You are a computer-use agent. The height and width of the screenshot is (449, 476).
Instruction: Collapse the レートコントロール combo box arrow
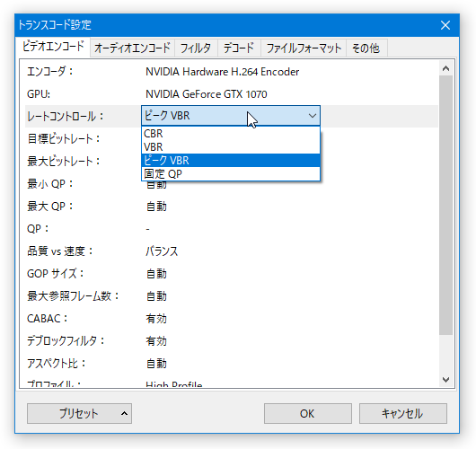tap(313, 116)
